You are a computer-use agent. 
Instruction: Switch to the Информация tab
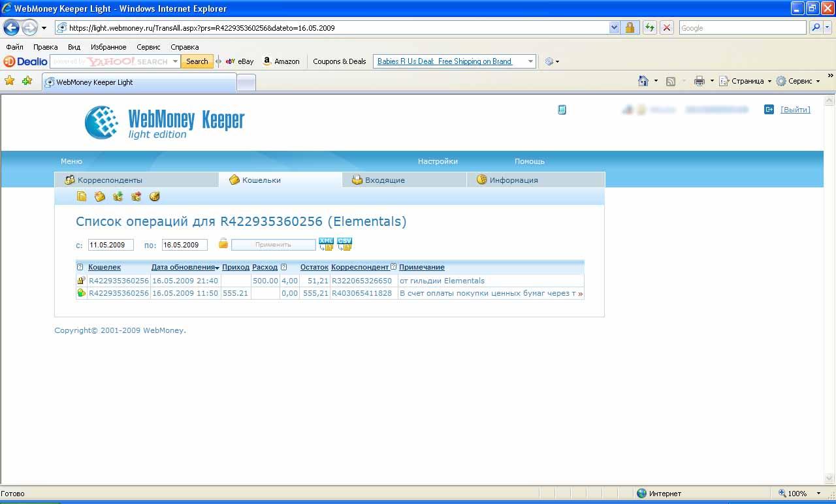[x=536, y=180]
